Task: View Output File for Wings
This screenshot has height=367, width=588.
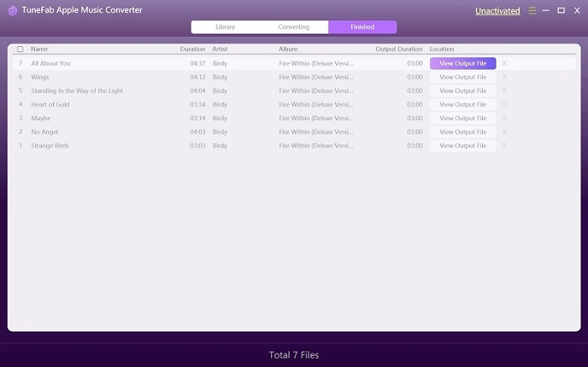Action: (x=463, y=77)
